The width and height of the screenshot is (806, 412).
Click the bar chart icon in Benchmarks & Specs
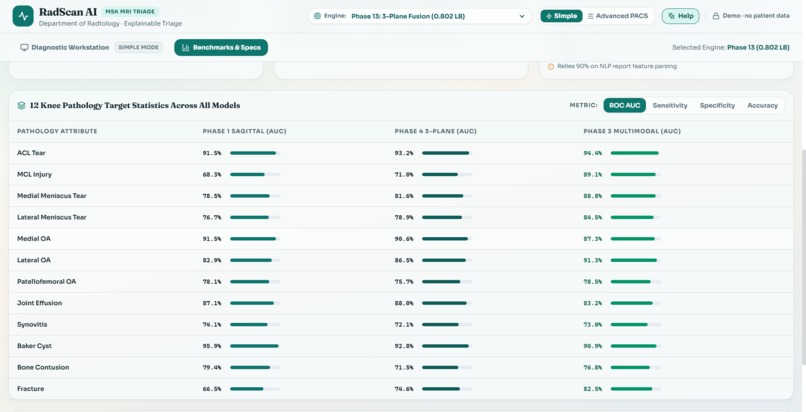click(x=186, y=47)
